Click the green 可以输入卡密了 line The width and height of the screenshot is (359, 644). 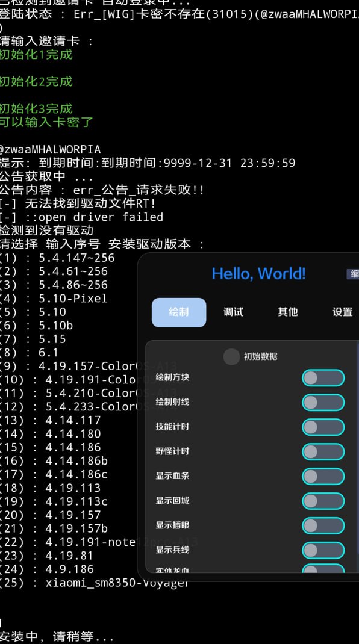coord(46,122)
